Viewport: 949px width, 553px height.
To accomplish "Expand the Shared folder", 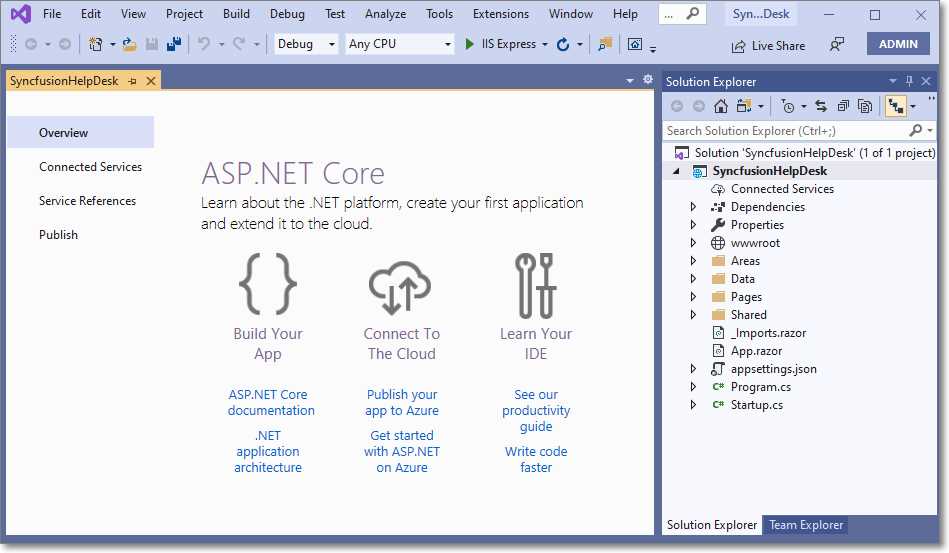I will [x=694, y=315].
